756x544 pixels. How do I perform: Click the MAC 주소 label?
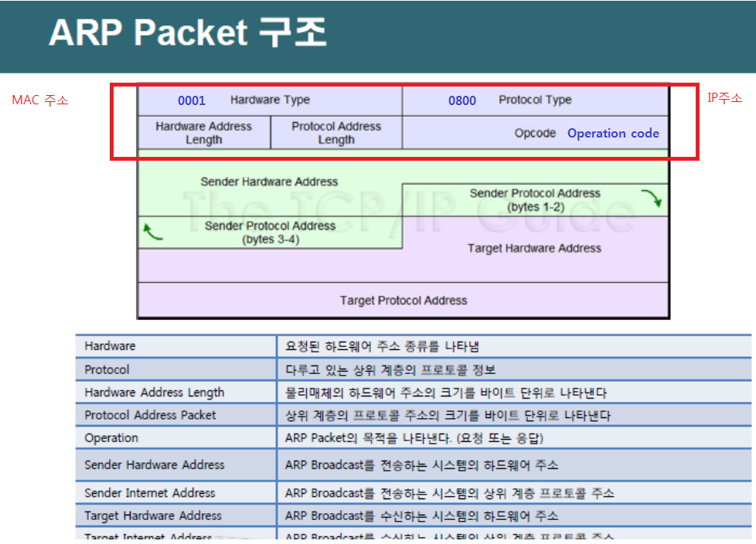coord(39,100)
